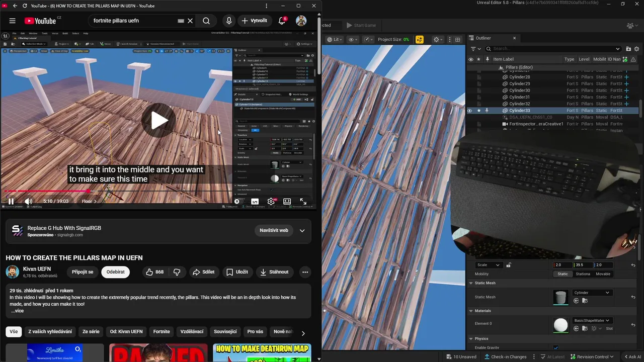This screenshot has width=644, height=362.
Task: Click the yellow viewport toolbar toggle icon
Action: 420,39
